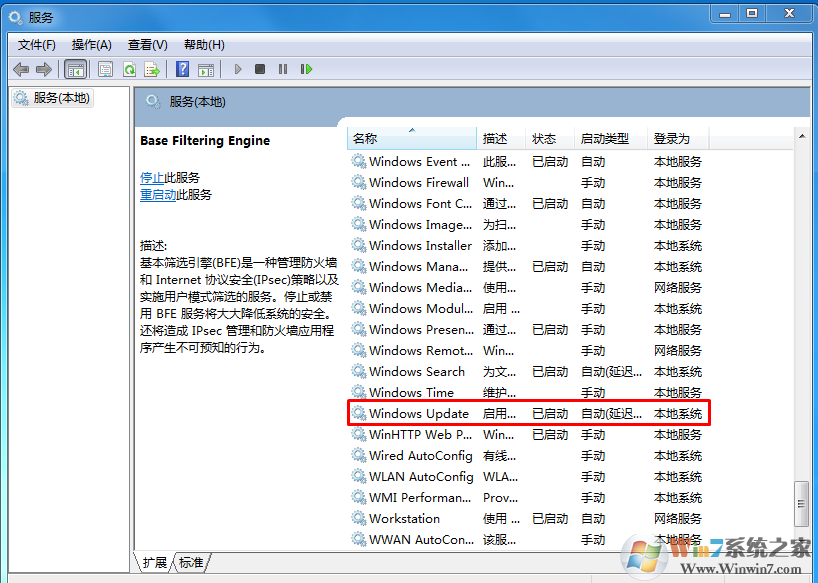Toggle the show/hide console tree icon
The width and height of the screenshot is (818, 583).
(x=75, y=69)
